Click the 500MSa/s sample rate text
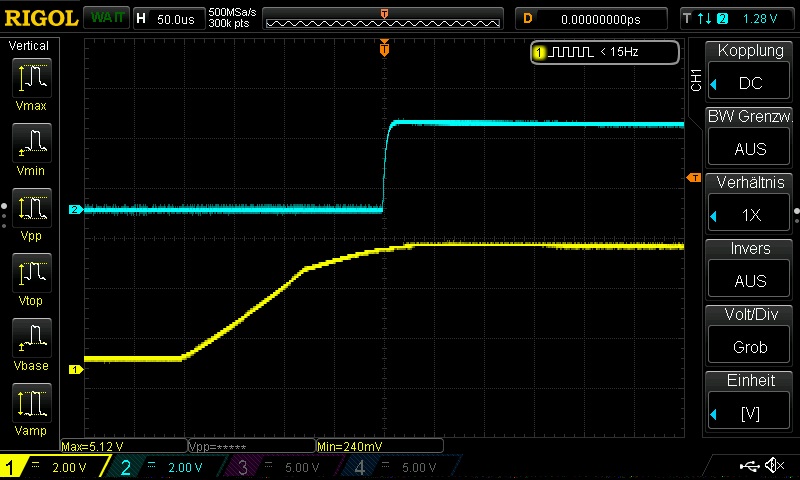The height and width of the screenshot is (480, 800). [232, 12]
